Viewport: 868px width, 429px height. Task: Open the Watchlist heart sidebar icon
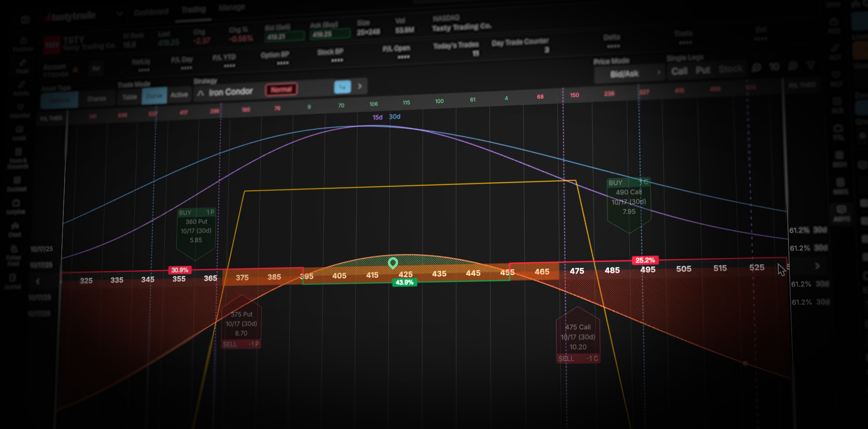[x=20, y=107]
